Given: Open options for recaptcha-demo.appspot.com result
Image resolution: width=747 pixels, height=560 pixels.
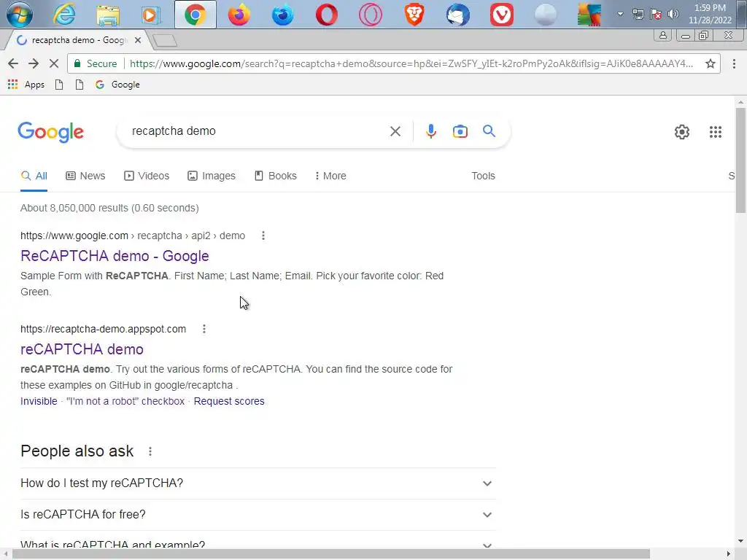Looking at the screenshot, I should pos(204,329).
